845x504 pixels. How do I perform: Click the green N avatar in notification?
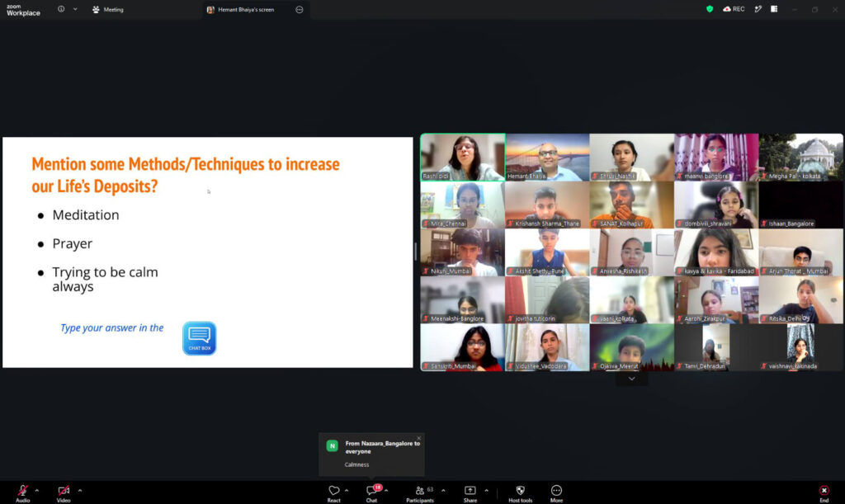tap(332, 445)
